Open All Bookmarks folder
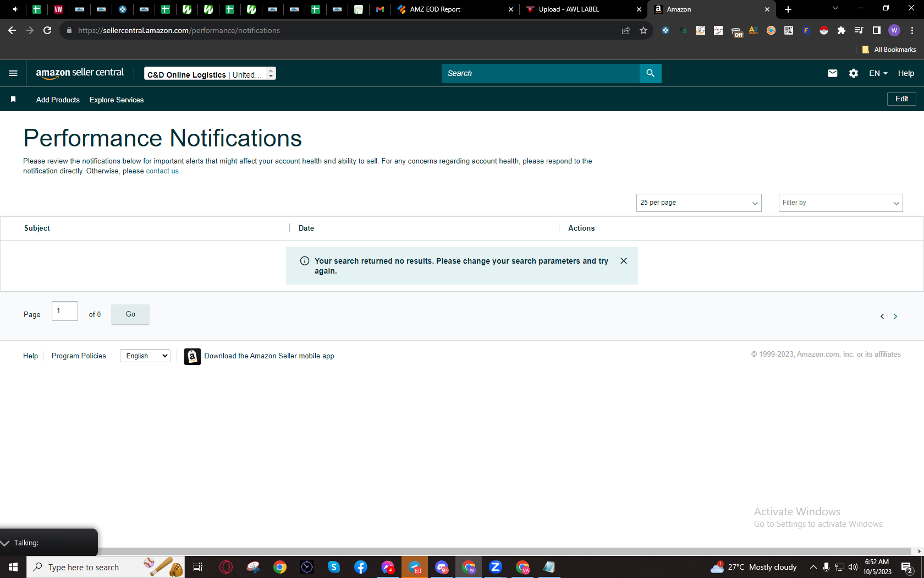Viewport: 924px width, 578px height. (x=889, y=50)
